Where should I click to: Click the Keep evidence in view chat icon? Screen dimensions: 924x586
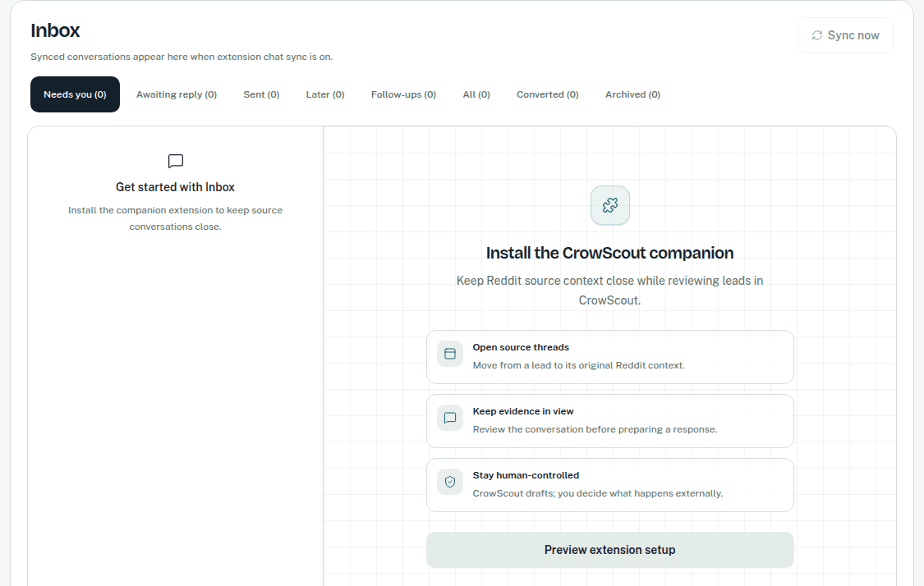coord(450,418)
